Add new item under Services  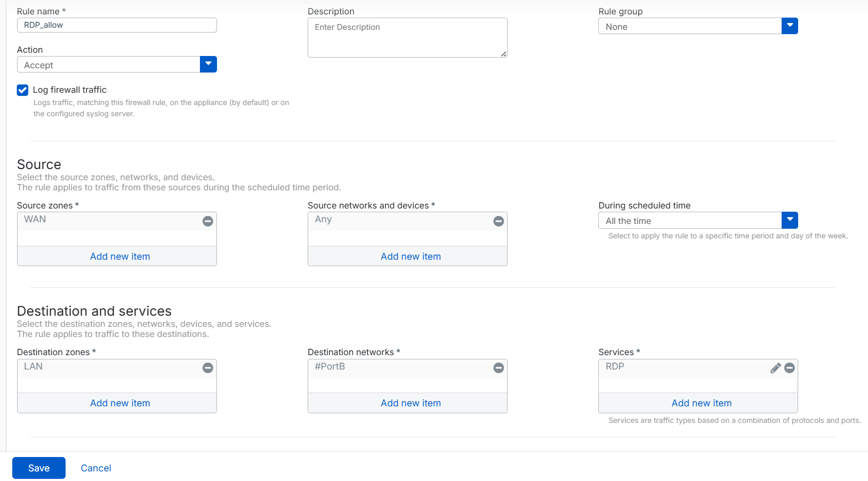click(x=701, y=403)
